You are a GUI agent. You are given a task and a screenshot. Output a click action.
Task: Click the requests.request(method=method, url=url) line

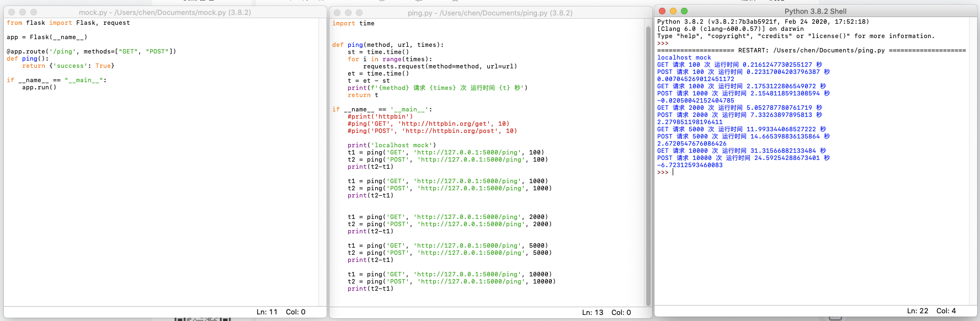click(x=440, y=67)
